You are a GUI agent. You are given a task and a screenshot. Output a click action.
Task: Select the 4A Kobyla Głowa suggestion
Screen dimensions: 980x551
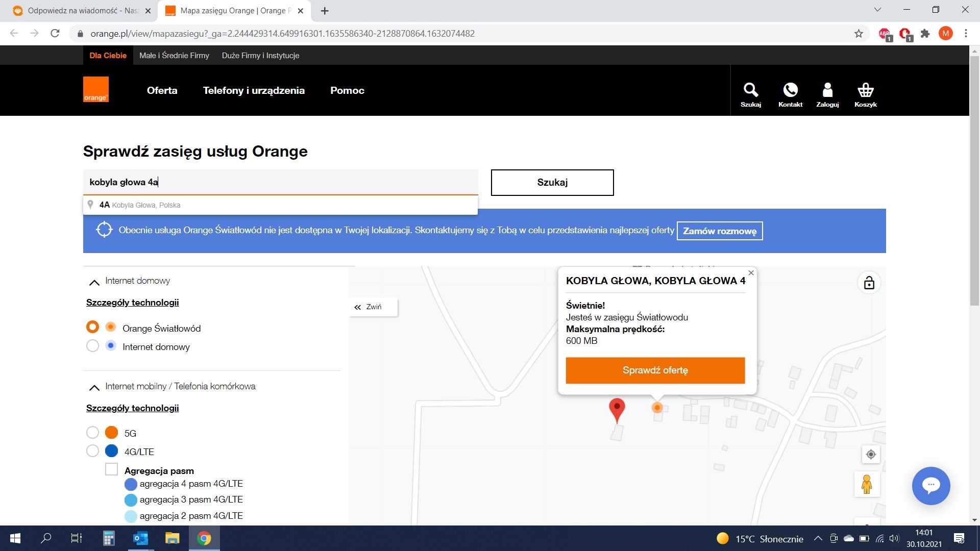(x=140, y=205)
